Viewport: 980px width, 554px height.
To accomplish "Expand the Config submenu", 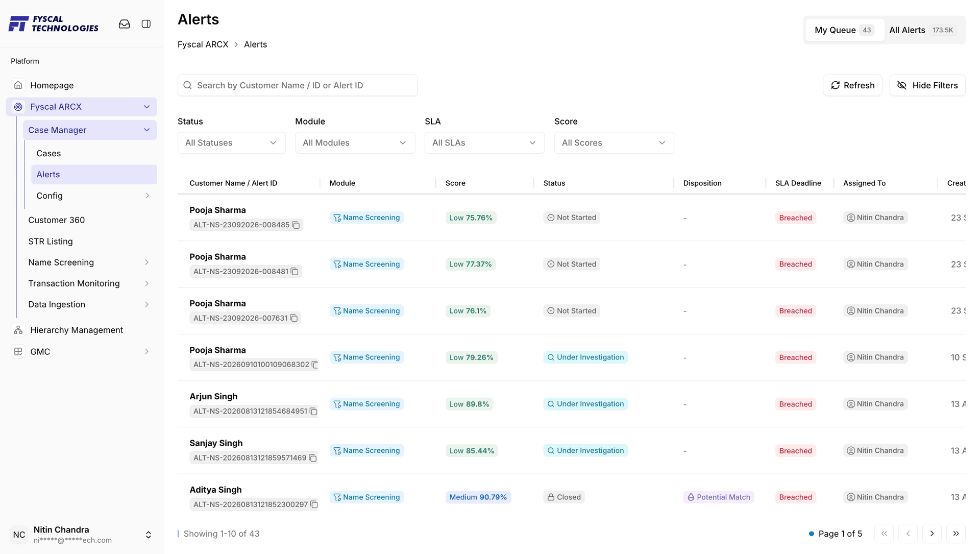I will (147, 196).
